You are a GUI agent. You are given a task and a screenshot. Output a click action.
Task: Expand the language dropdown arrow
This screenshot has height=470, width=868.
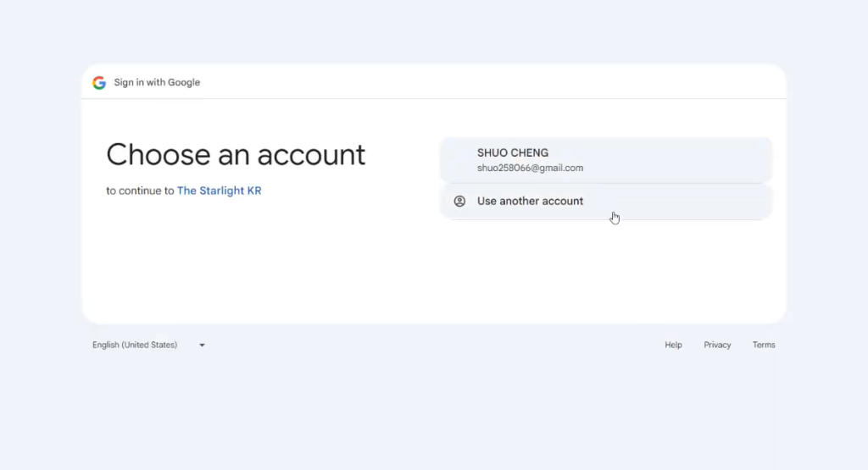(202, 346)
